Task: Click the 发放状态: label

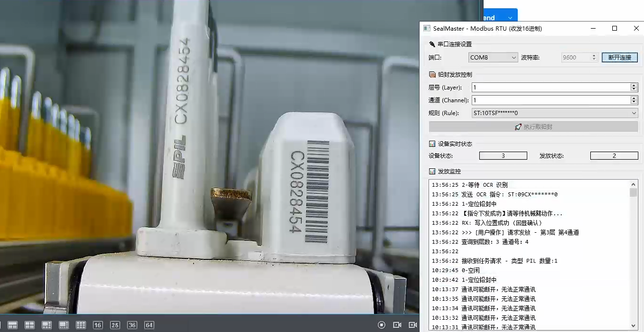Action: (x=552, y=156)
